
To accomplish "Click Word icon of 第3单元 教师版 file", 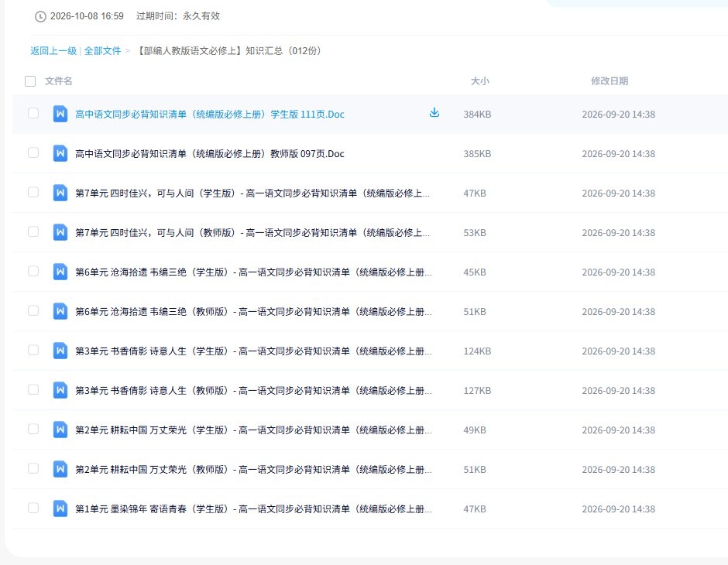I will pos(60,389).
